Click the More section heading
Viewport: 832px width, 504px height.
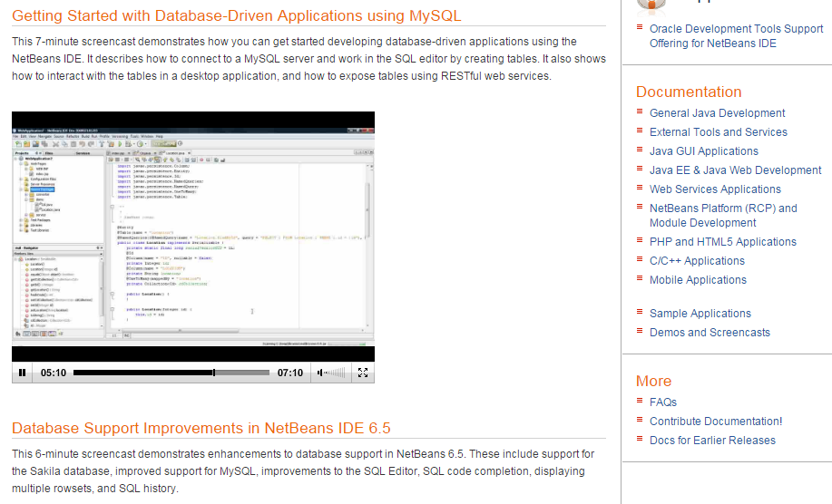pyautogui.click(x=653, y=382)
